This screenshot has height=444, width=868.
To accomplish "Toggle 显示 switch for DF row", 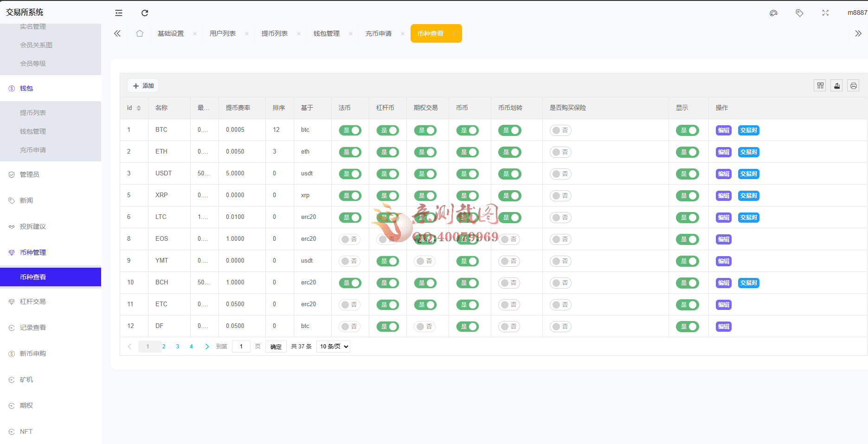I will [687, 327].
